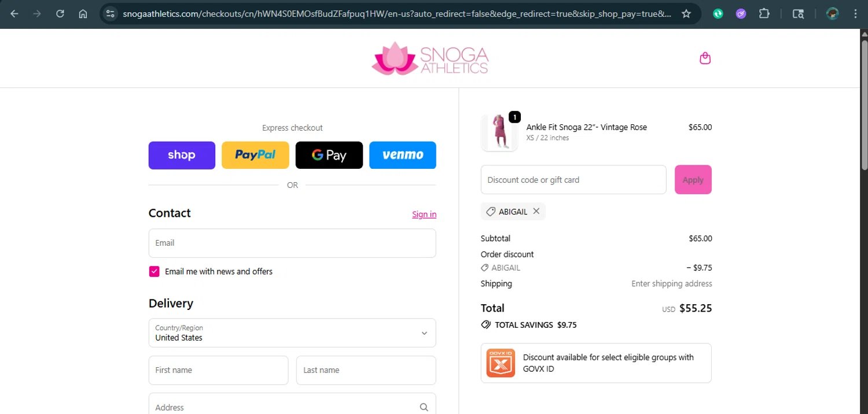Click the '− $9.75' discount amount
Viewport: 868px width, 414px height.
coord(699,268)
